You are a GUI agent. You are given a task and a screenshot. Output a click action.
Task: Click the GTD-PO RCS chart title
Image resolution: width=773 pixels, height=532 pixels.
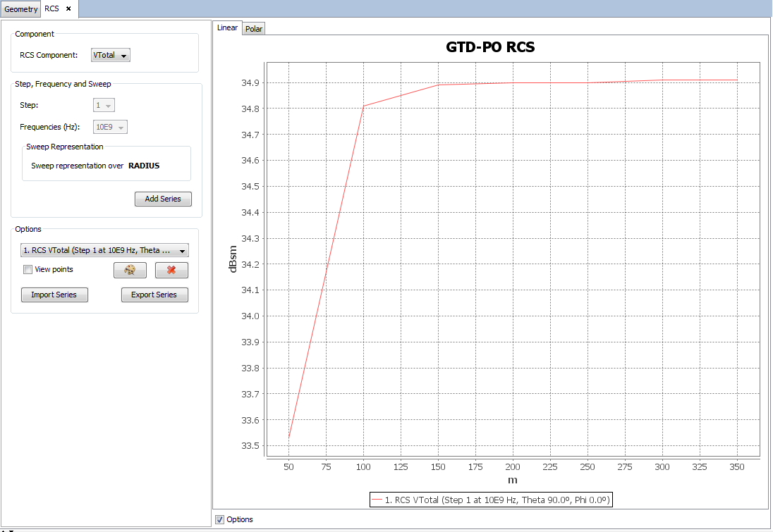pos(490,48)
